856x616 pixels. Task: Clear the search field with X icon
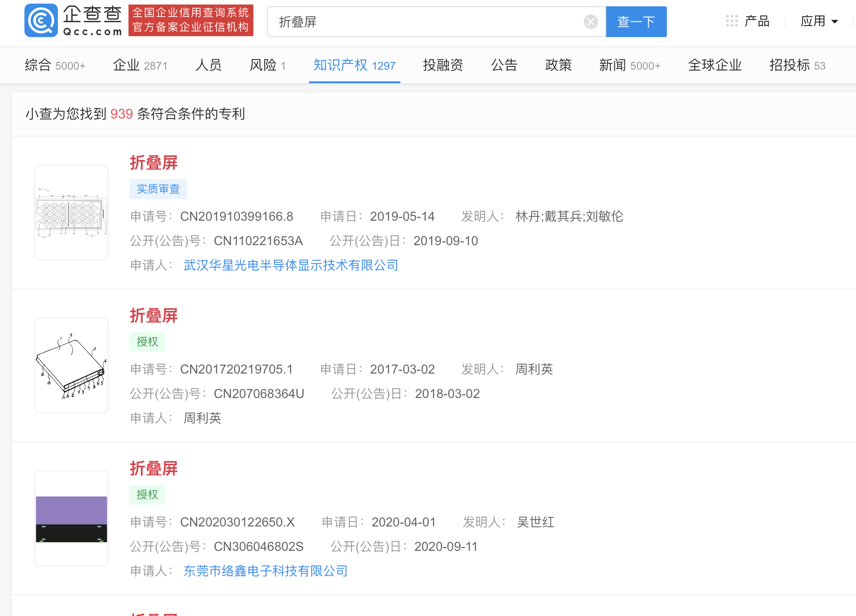590,22
